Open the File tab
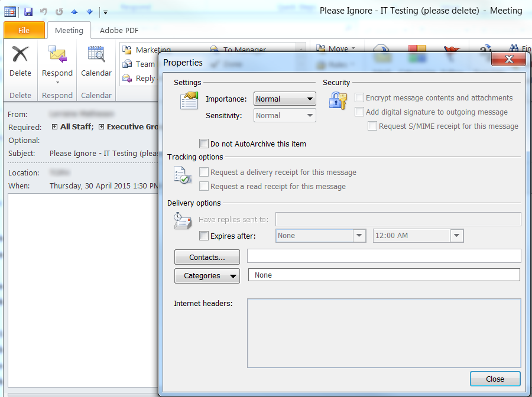This screenshot has width=532, height=397. pyautogui.click(x=24, y=30)
